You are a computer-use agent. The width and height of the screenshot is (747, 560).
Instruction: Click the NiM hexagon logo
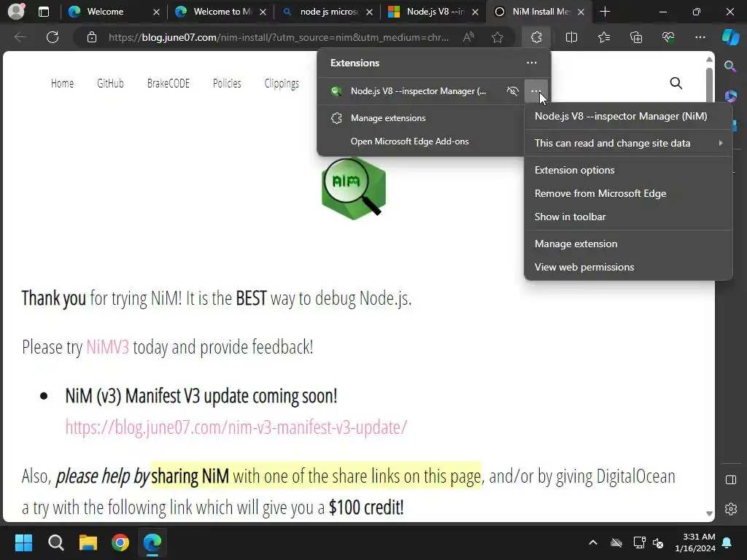coord(353,188)
